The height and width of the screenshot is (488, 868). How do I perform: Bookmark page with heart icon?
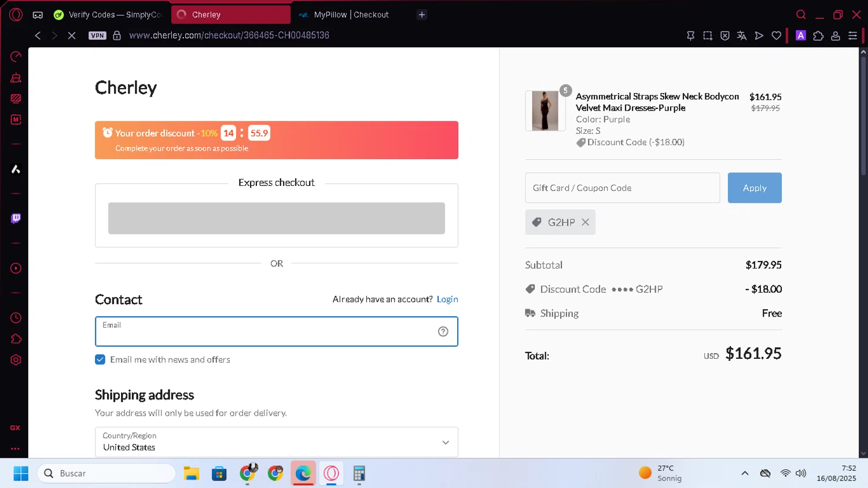click(x=777, y=35)
